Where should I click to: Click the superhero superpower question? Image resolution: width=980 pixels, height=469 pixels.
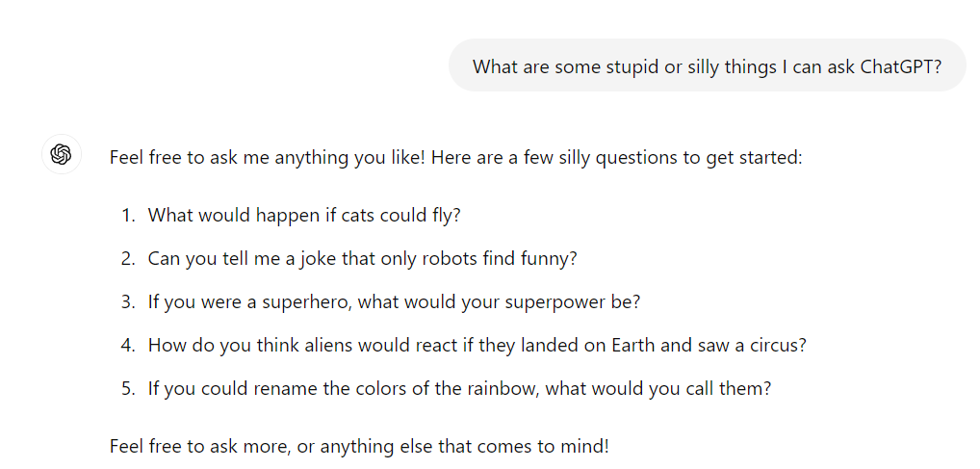tap(394, 301)
